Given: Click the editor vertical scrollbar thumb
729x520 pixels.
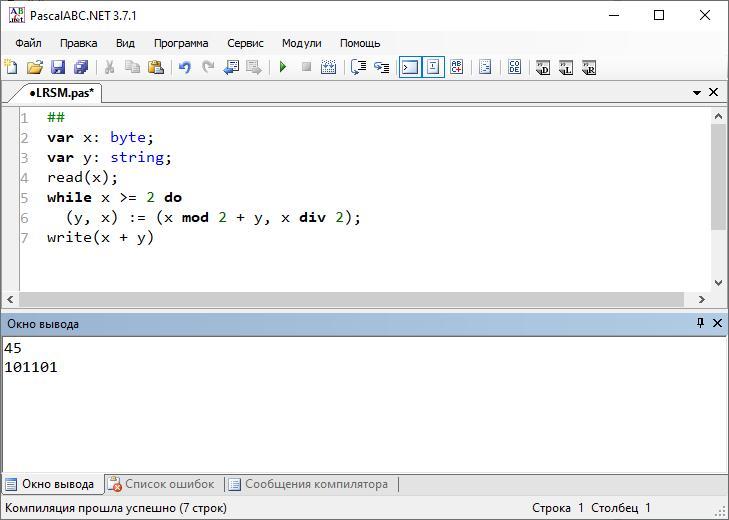Looking at the screenshot, I should [718, 176].
